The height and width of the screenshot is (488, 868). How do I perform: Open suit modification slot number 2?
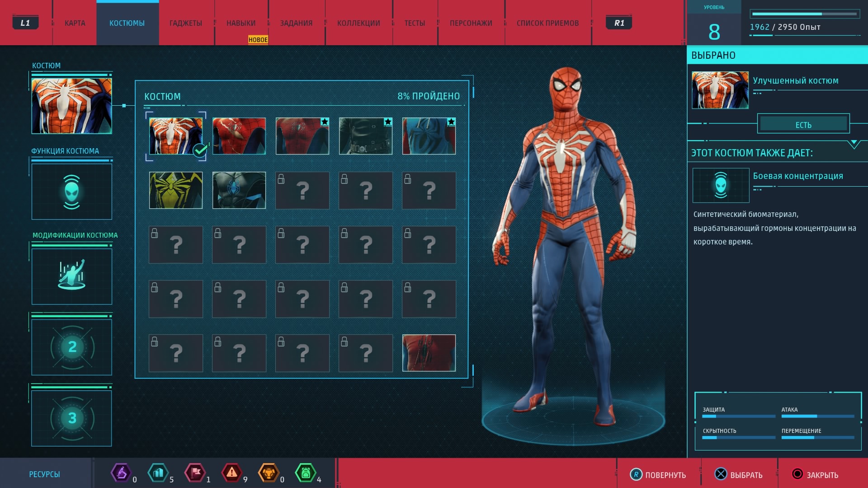[x=71, y=347]
